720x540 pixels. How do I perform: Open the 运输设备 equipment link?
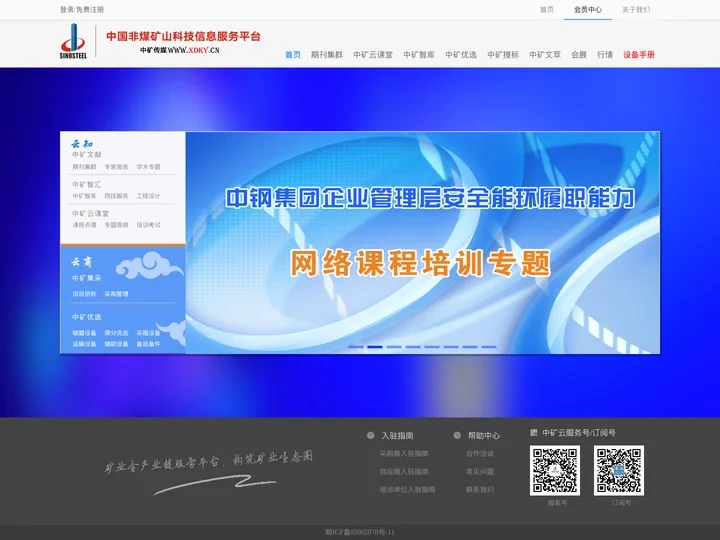point(84,344)
